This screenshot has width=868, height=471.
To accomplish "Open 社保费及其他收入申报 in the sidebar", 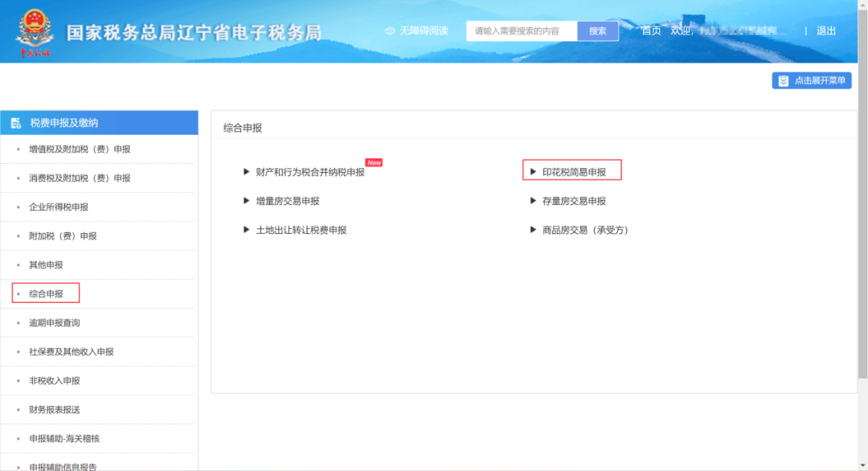I will click(x=72, y=352).
